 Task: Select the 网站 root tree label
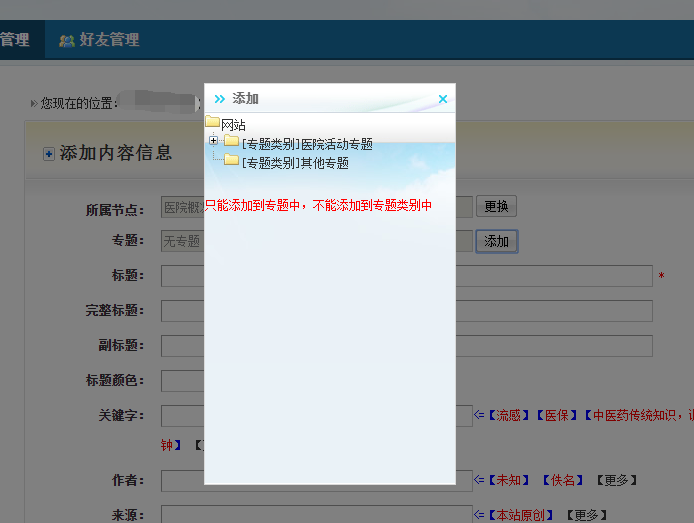pyautogui.click(x=233, y=125)
